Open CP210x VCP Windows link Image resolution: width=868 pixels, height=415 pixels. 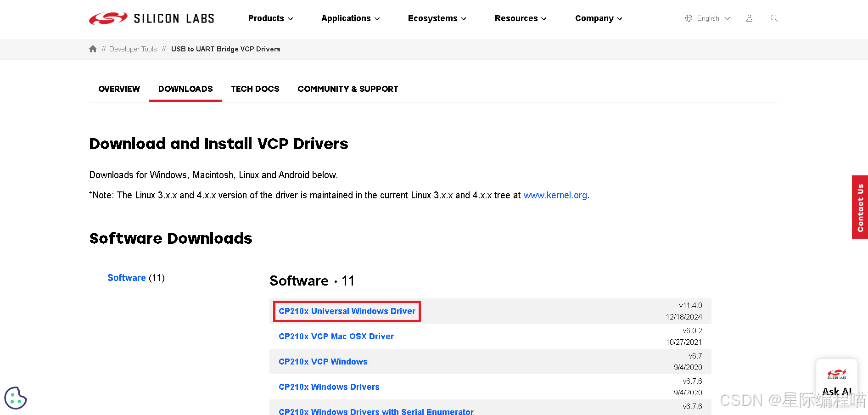point(323,362)
